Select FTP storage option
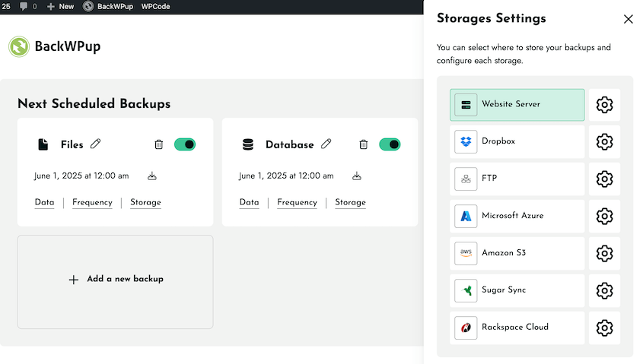The width and height of the screenshot is (643, 364). 517,179
